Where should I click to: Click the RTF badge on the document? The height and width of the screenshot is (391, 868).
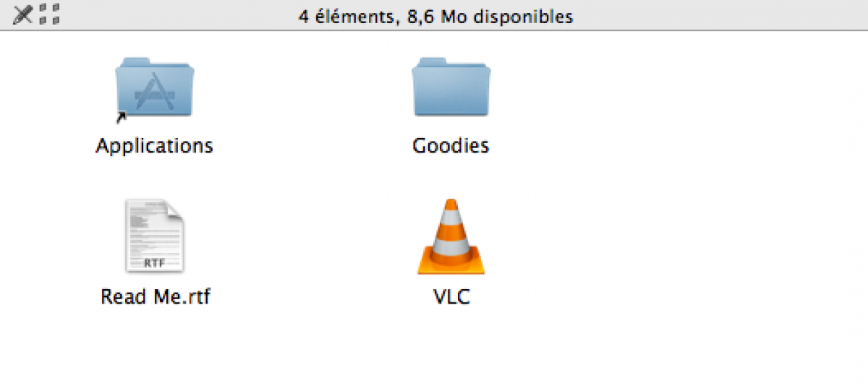click(154, 263)
